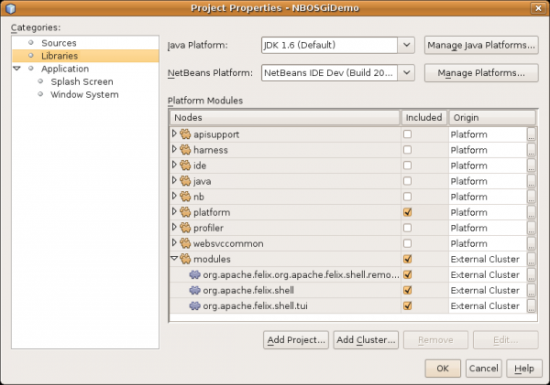Expand the platform node
This screenshot has width=550, height=385.
click(174, 211)
